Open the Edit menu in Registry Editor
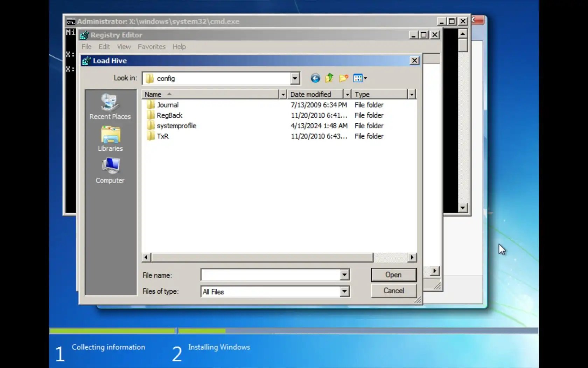 pos(104,47)
